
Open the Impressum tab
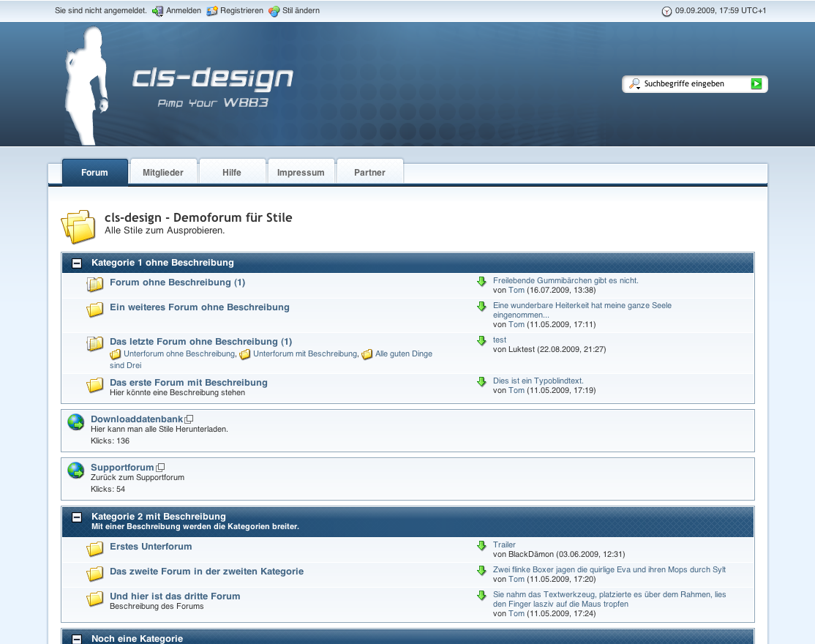pos(301,173)
